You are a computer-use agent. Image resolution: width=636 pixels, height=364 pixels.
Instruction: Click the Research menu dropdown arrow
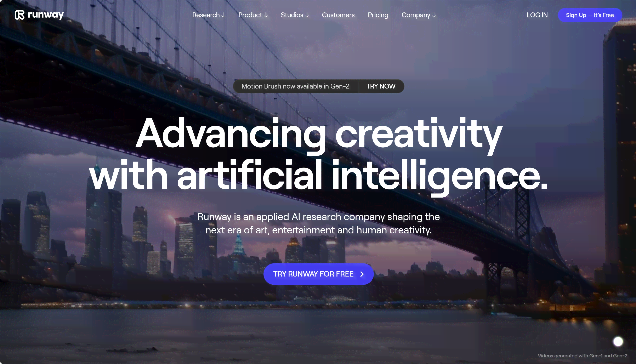click(224, 15)
